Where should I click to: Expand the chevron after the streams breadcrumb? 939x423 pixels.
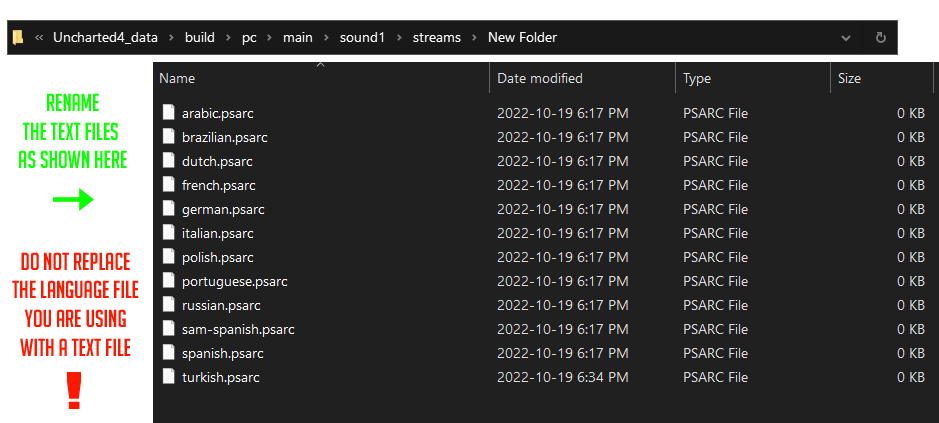click(x=474, y=37)
